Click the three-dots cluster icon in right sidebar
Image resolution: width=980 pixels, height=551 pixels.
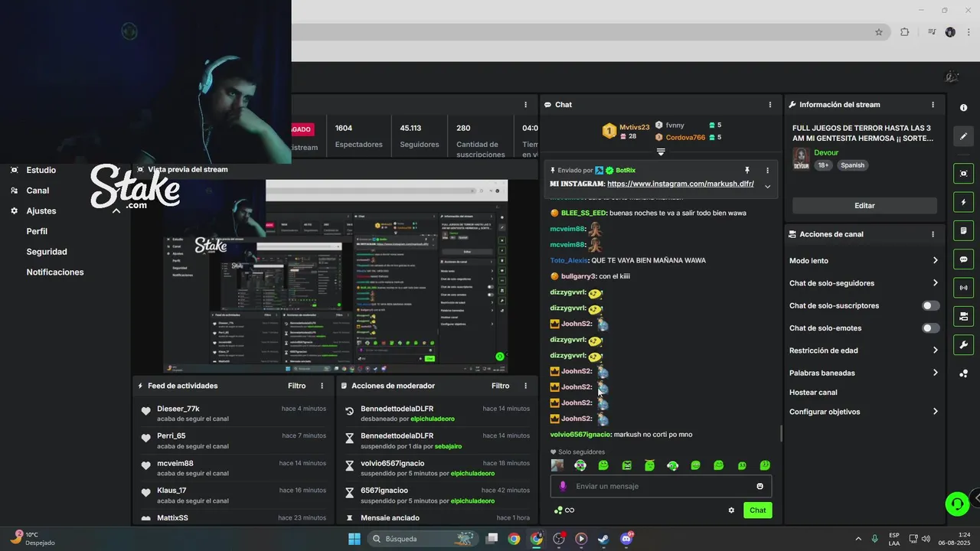coord(963,373)
